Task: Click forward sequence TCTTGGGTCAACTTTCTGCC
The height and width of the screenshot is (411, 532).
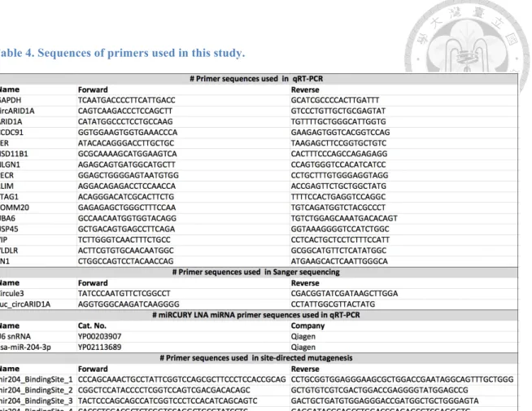Action: click(124, 239)
